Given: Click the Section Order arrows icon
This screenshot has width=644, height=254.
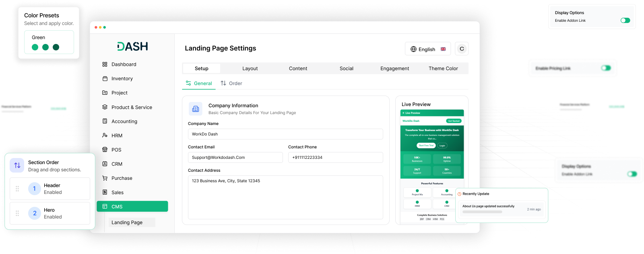Looking at the screenshot, I should (17, 165).
